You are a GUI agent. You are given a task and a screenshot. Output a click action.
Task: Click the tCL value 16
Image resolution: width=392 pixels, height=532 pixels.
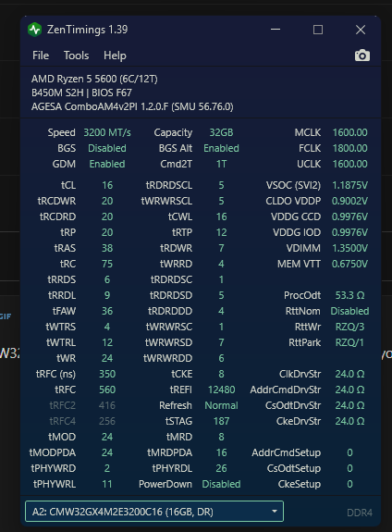[107, 185]
